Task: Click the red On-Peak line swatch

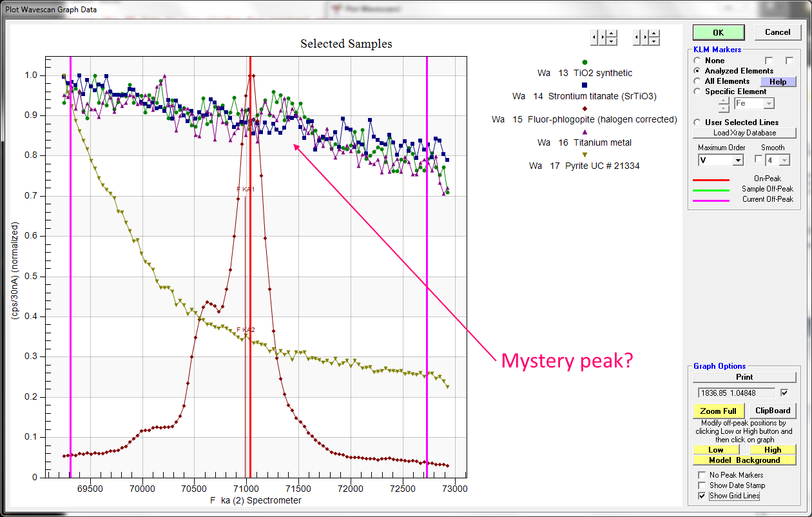Action: point(711,180)
